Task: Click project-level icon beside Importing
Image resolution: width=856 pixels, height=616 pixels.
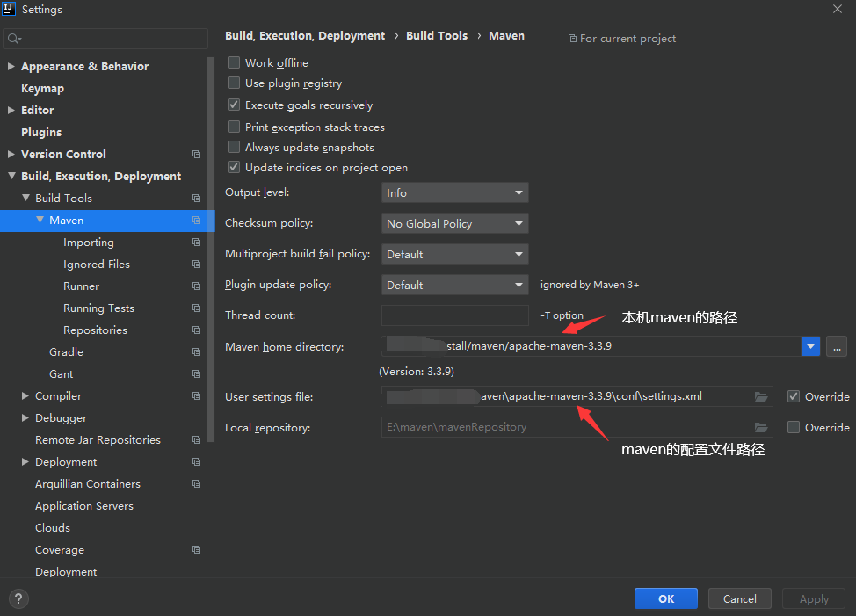Action: click(197, 243)
